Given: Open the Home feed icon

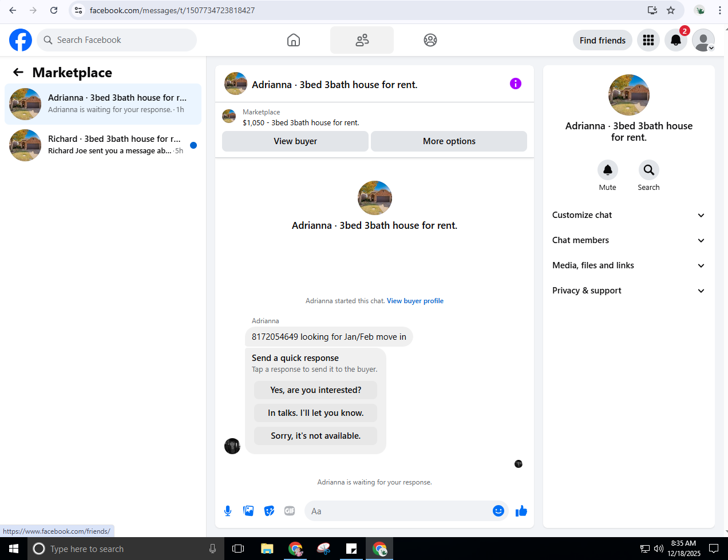Looking at the screenshot, I should pos(294,40).
